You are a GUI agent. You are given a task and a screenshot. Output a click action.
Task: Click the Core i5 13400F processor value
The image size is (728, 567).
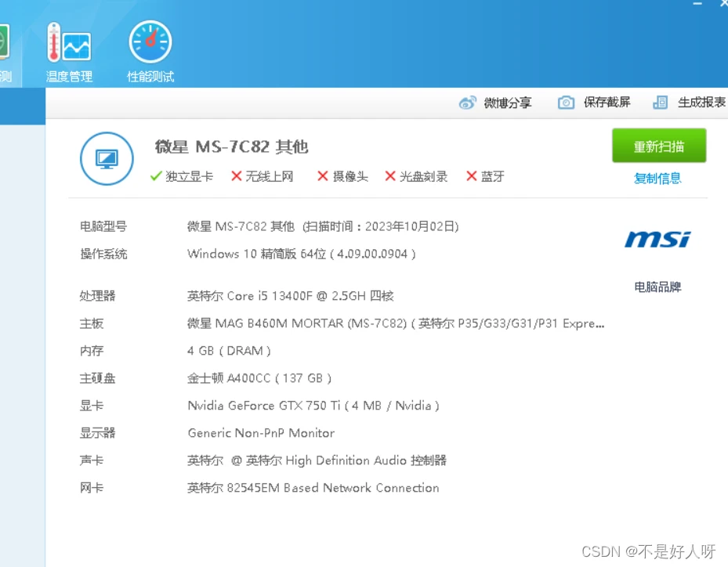coord(291,295)
